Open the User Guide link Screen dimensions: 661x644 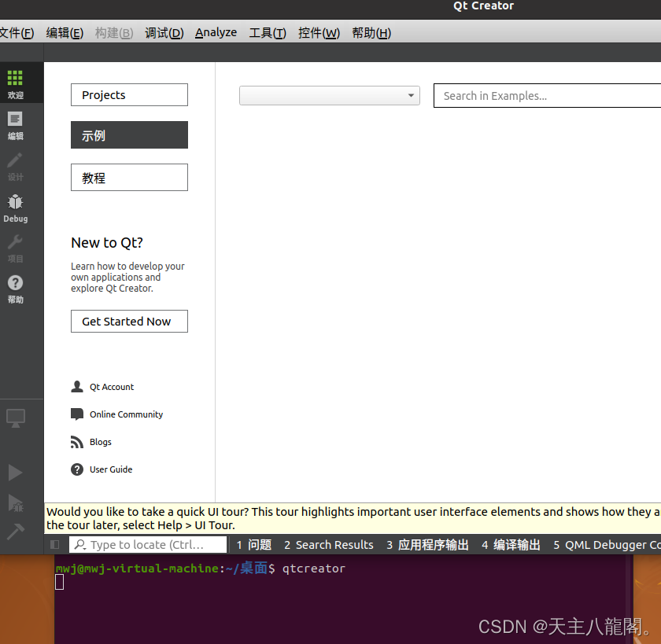[111, 469]
